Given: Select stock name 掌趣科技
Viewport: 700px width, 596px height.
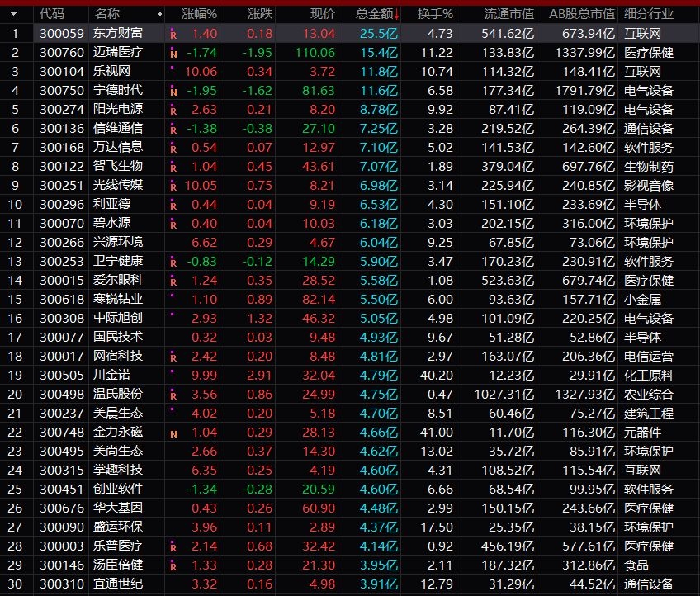Looking at the screenshot, I should 118,470.
